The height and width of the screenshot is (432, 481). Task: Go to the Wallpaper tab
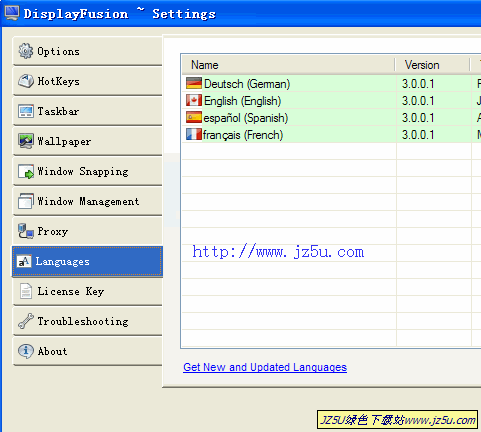(87, 141)
